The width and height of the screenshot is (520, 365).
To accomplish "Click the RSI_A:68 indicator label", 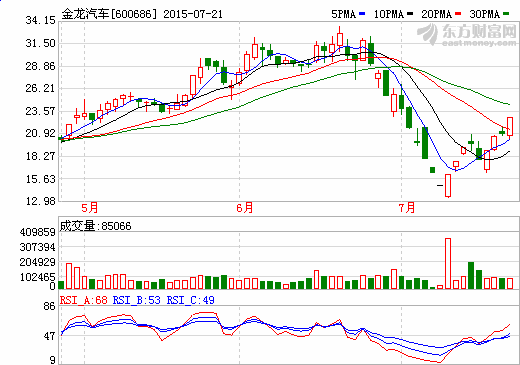I will tap(84, 300).
